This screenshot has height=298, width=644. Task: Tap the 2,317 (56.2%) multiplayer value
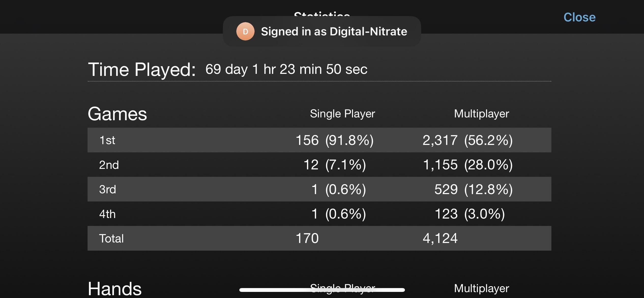point(467,140)
